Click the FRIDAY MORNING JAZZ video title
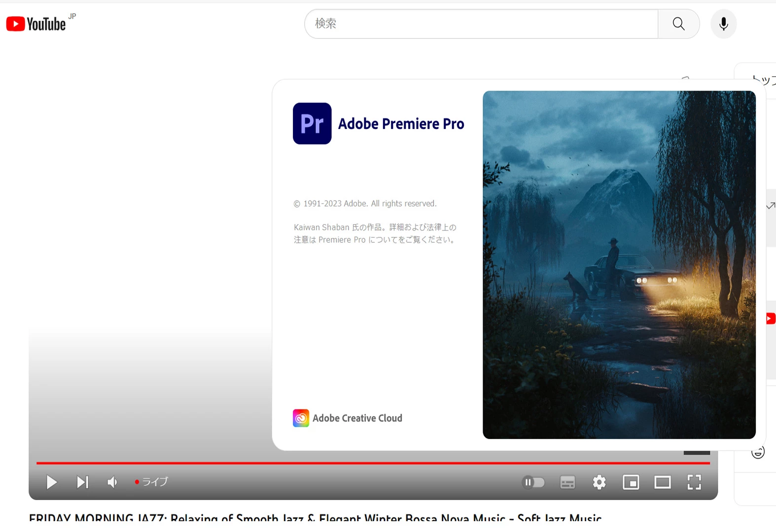The height and width of the screenshot is (532, 776). coord(315,518)
